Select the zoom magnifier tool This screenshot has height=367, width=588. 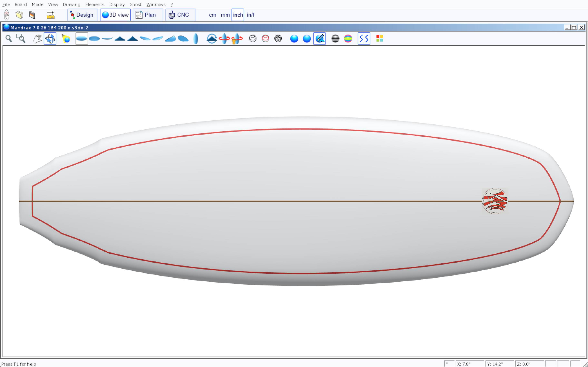click(9, 39)
